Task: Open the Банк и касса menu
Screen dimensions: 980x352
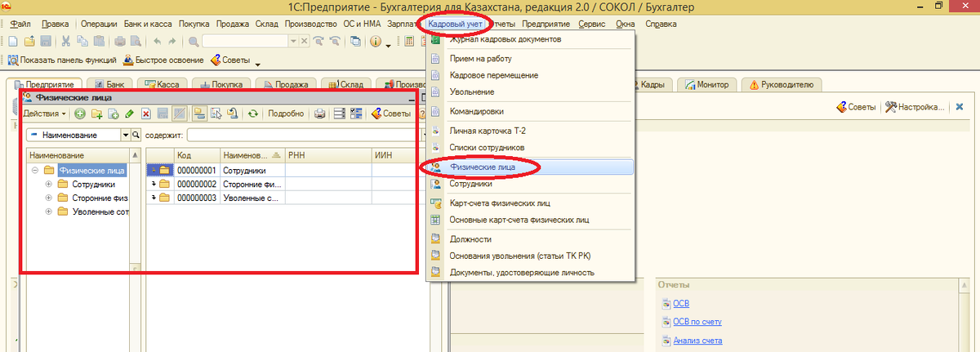Action: (149, 24)
